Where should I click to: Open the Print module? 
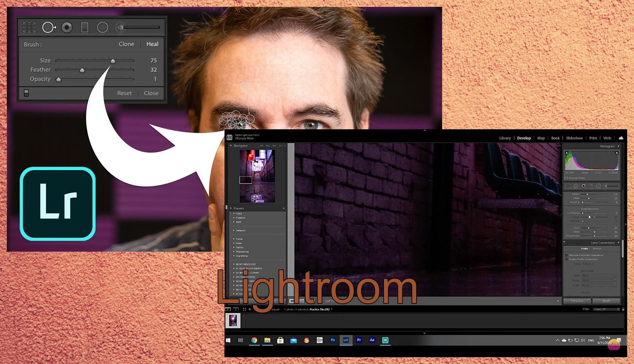pyautogui.click(x=593, y=138)
